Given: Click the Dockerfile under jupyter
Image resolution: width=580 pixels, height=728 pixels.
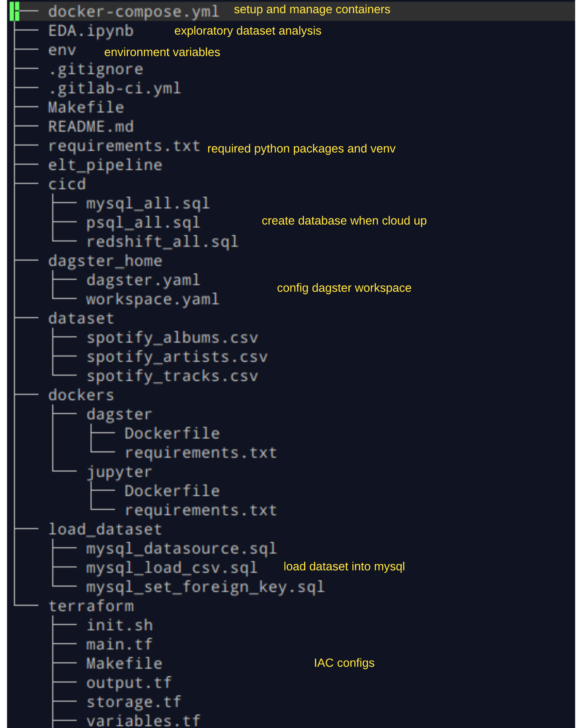Looking at the screenshot, I should pyautogui.click(x=172, y=491).
